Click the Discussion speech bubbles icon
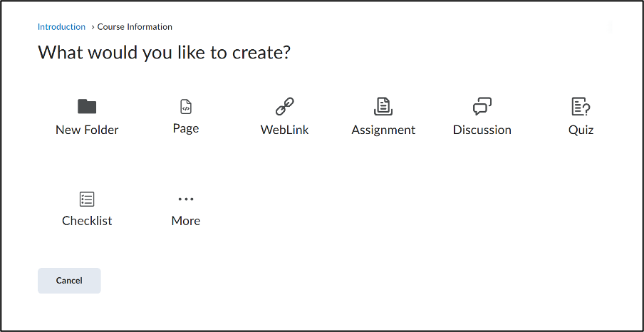Viewport: 644px width, 332px height. 482,107
